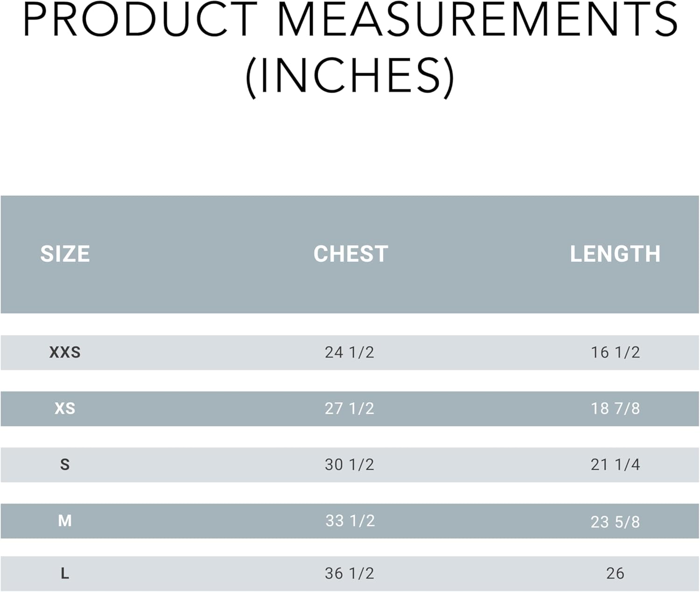Choose the M chest value 33 1/2
Viewport: 700px width, 592px height.
[x=350, y=521]
